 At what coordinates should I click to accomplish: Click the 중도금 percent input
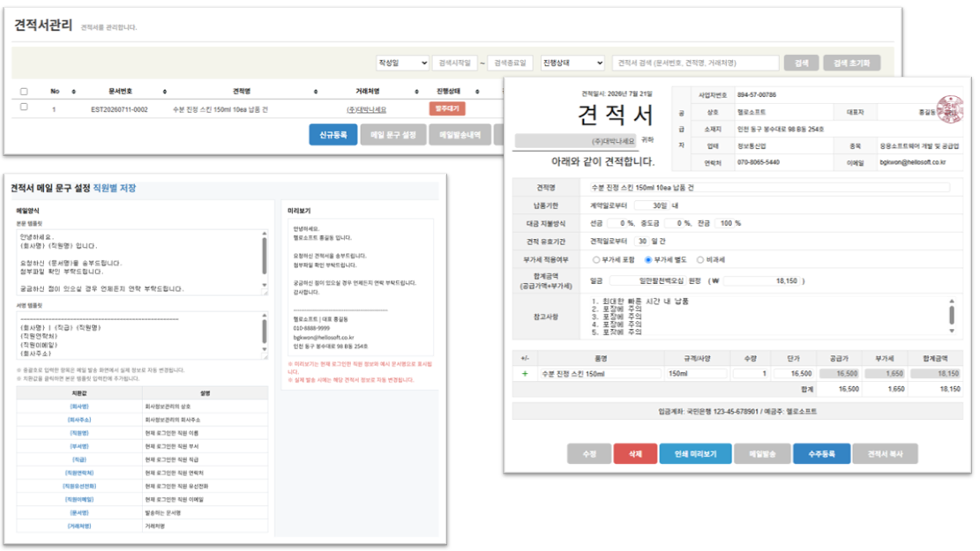click(674, 223)
